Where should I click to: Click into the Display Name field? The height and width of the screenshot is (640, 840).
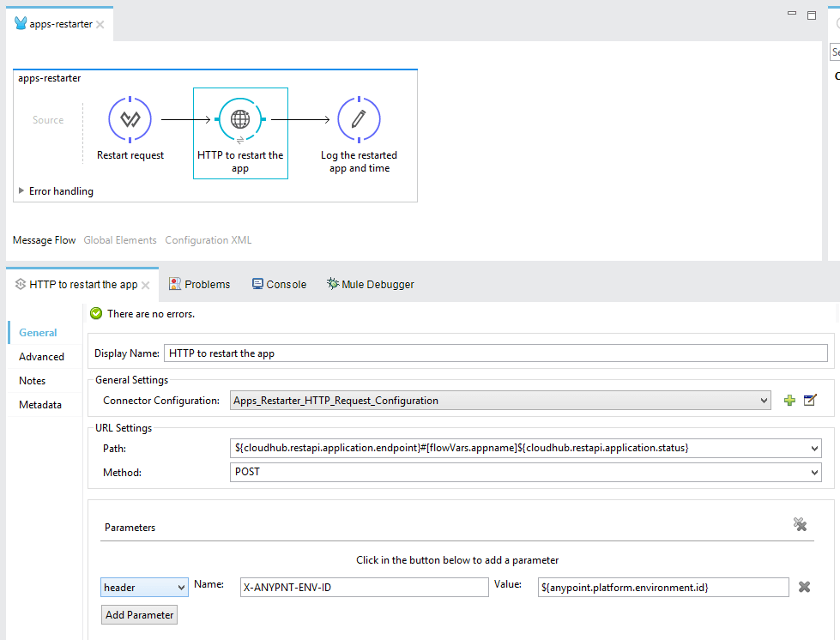pyautogui.click(x=496, y=353)
